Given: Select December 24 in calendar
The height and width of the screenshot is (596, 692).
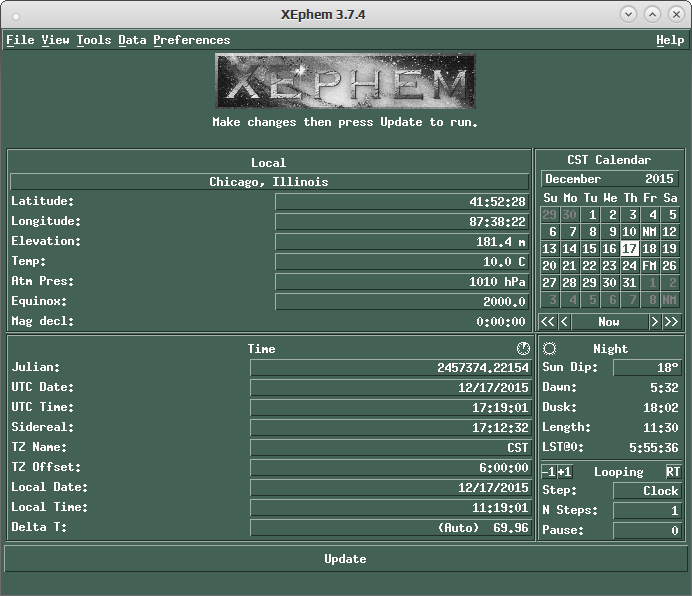Looking at the screenshot, I should (x=629, y=266).
